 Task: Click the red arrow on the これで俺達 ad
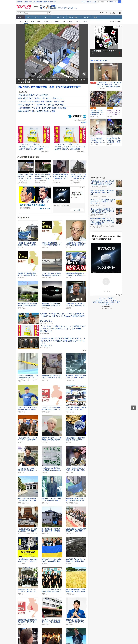[120, 53]
